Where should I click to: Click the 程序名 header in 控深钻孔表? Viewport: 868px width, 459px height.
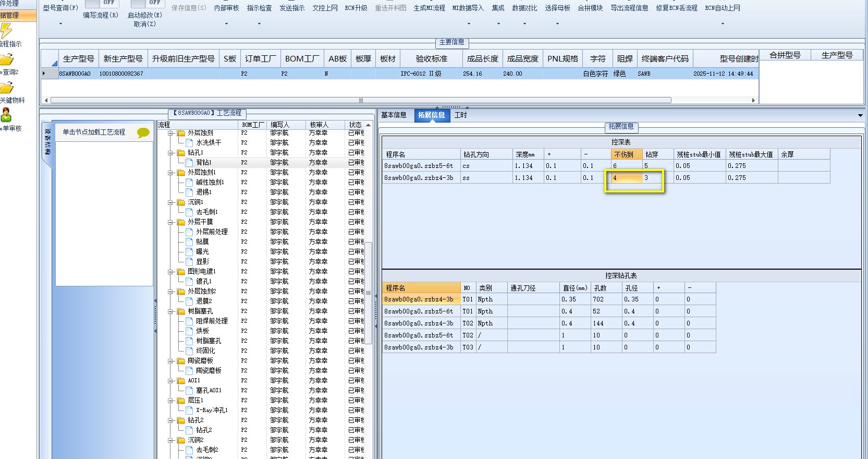click(x=421, y=288)
